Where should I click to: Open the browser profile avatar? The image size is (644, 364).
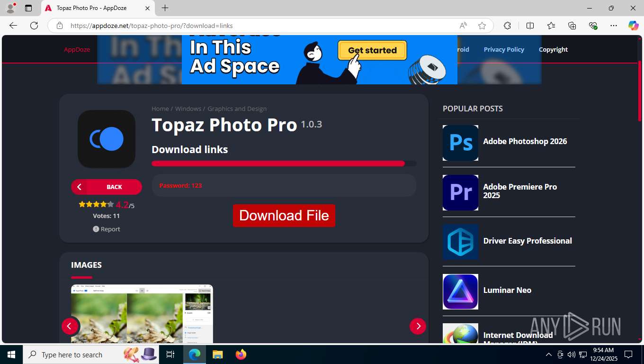coord(10,8)
